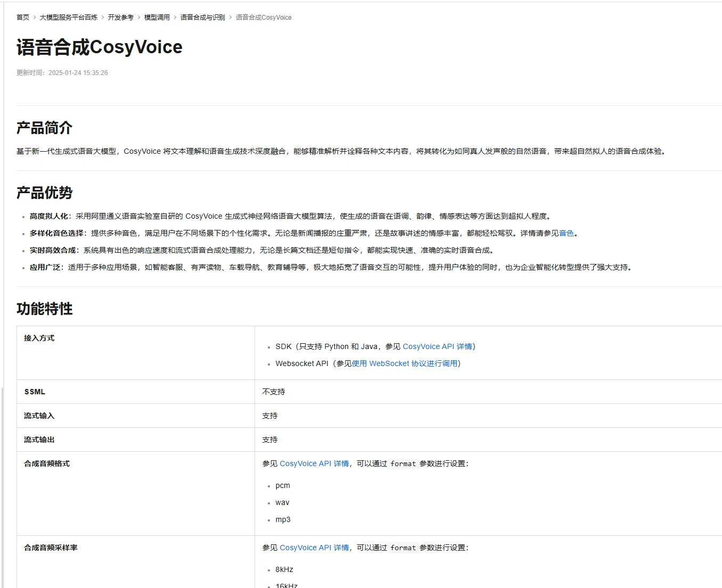Jump to 语音合成与识别 in the breadcrumb

203,18
